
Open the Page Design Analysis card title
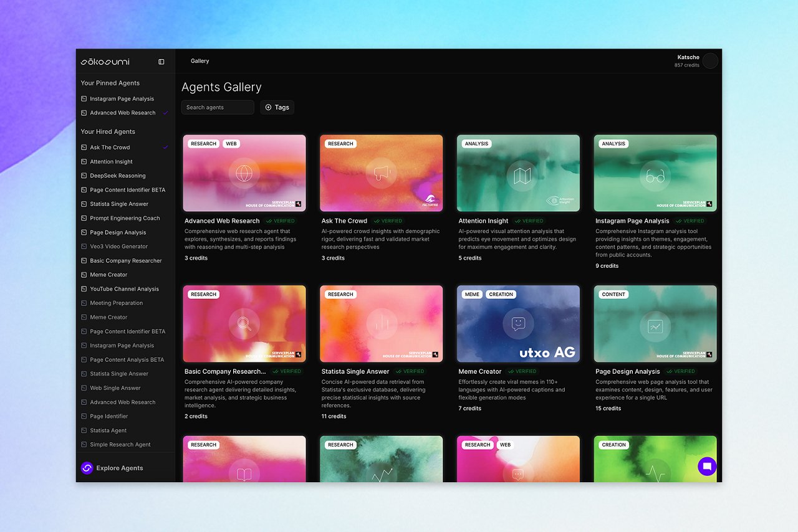click(x=627, y=372)
